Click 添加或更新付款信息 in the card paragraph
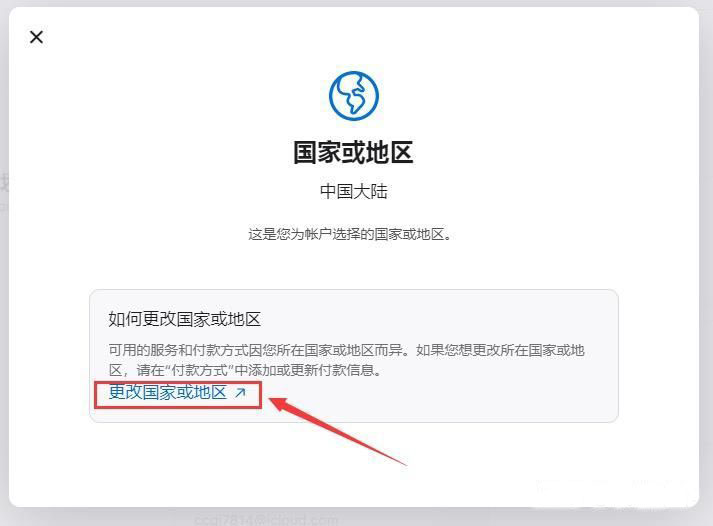 click(x=306, y=370)
